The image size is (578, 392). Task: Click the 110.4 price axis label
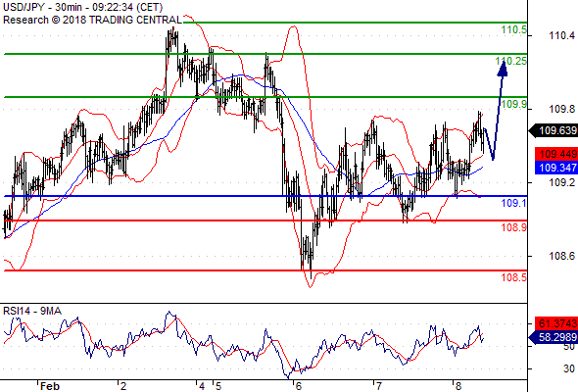(561, 36)
